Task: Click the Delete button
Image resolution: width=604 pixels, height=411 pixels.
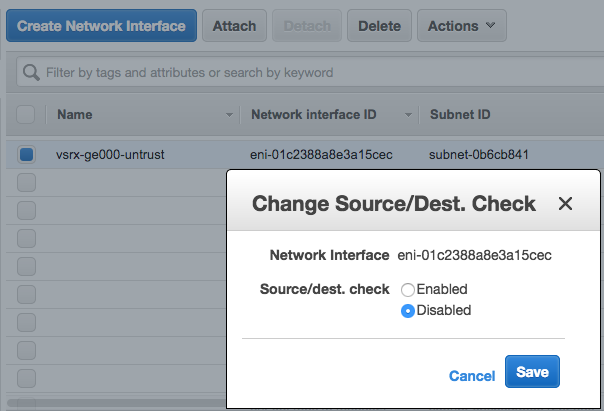Action: (x=379, y=26)
